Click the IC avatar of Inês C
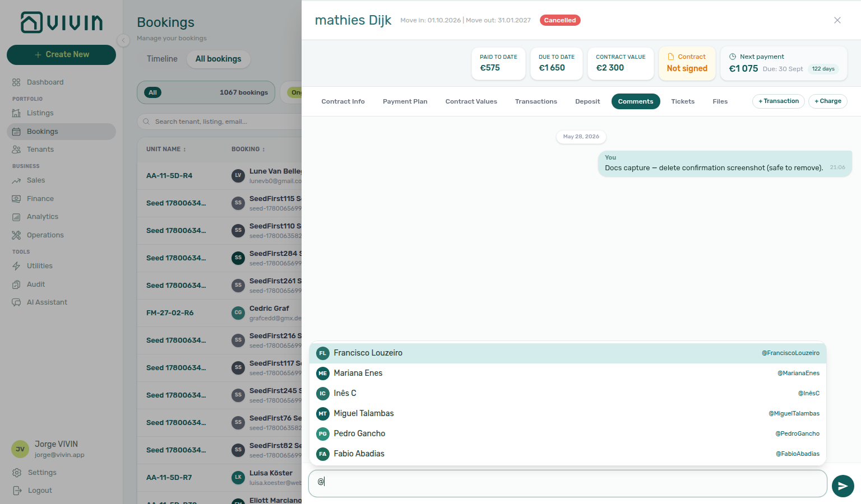Image resolution: width=861 pixels, height=504 pixels. [x=323, y=394]
